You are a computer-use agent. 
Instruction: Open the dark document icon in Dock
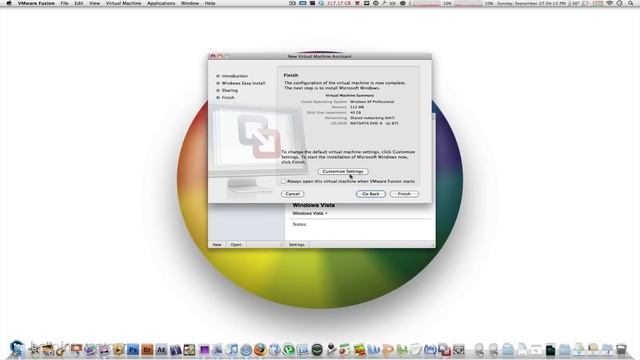pyautogui.click(x=550, y=350)
